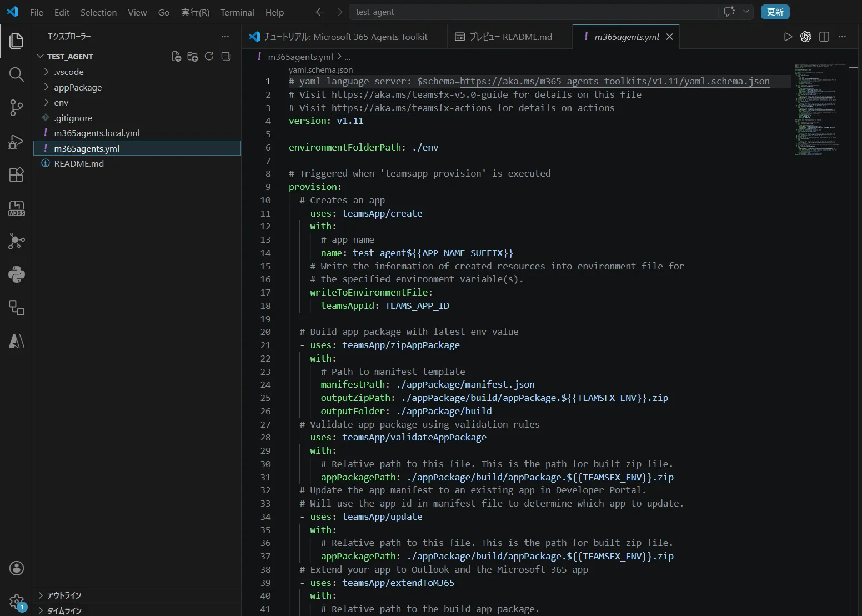
Task: Open the Terminal menu
Action: tap(237, 12)
